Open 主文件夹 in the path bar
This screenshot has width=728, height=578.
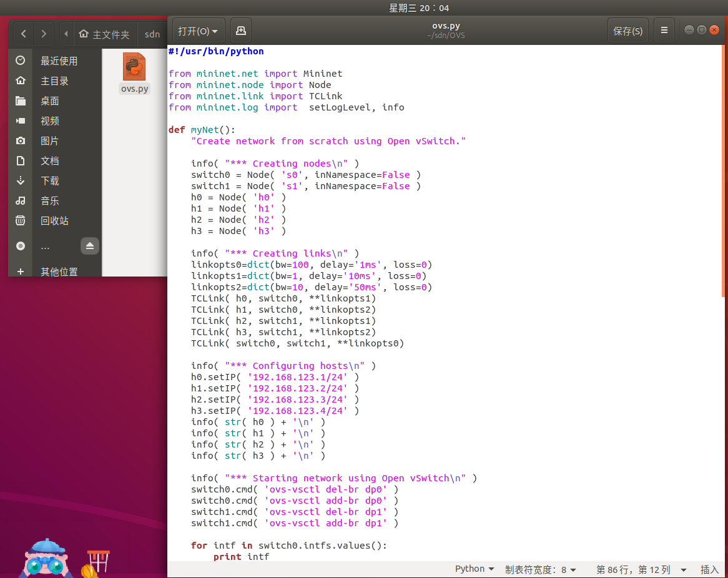(105, 34)
